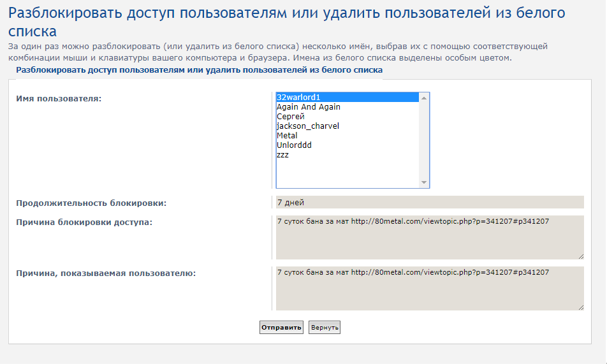Click the Имя пользователя label
This screenshot has width=607, height=364.
pos(59,99)
